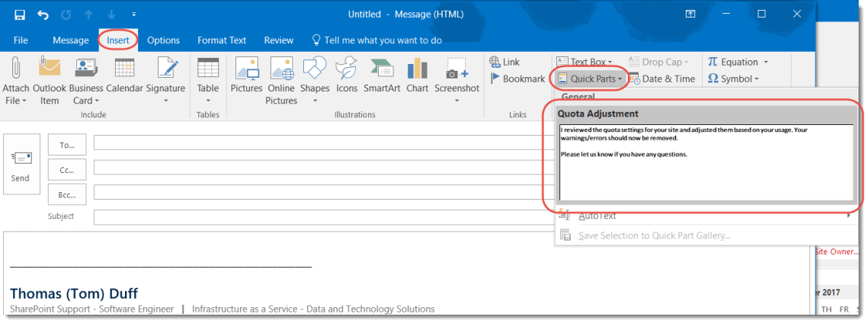Viewport: 868px width, 324px height.
Task: Click the SharePoint Support - Software Engineer text
Action: point(92,309)
